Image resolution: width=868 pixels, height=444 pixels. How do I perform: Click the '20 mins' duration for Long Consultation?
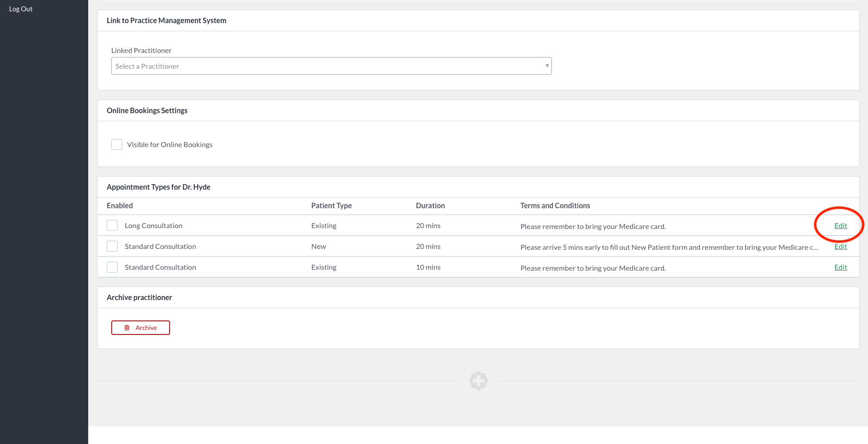coord(428,225)
